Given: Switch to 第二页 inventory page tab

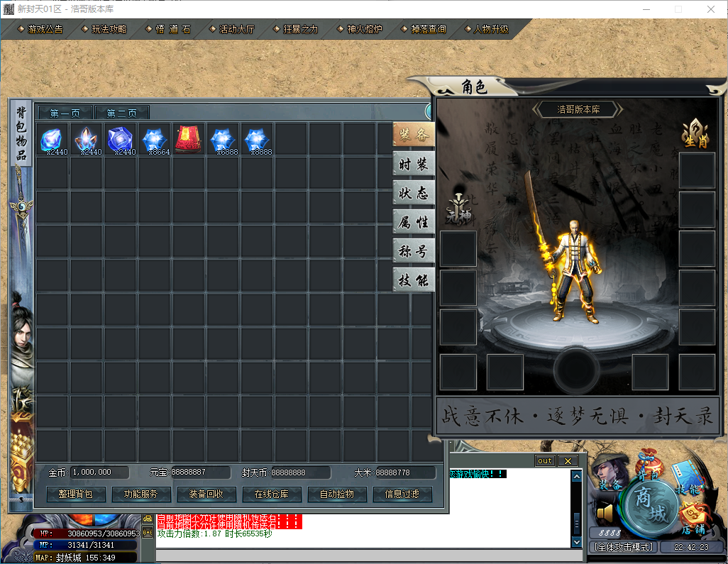Looking at the screenshot, I should (121, 113).
